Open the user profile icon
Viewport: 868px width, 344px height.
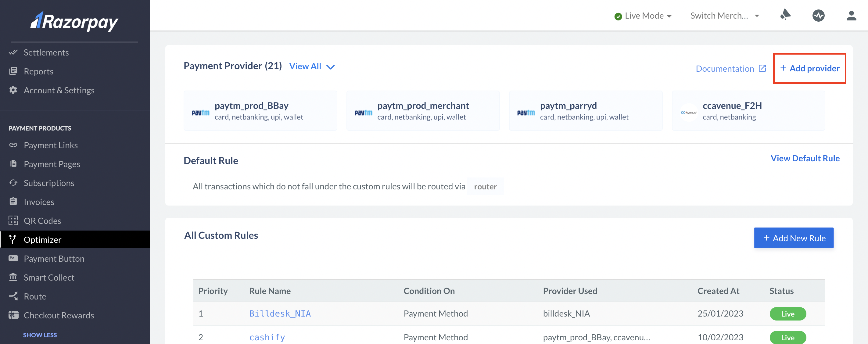pos(851,16)
